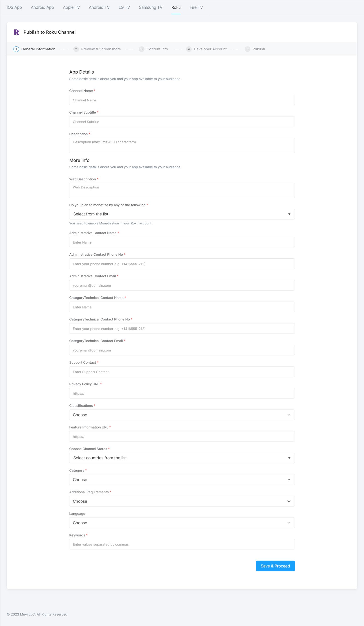Expand the Category dropdown
The image size is (364, 626).
pos(182,480)
